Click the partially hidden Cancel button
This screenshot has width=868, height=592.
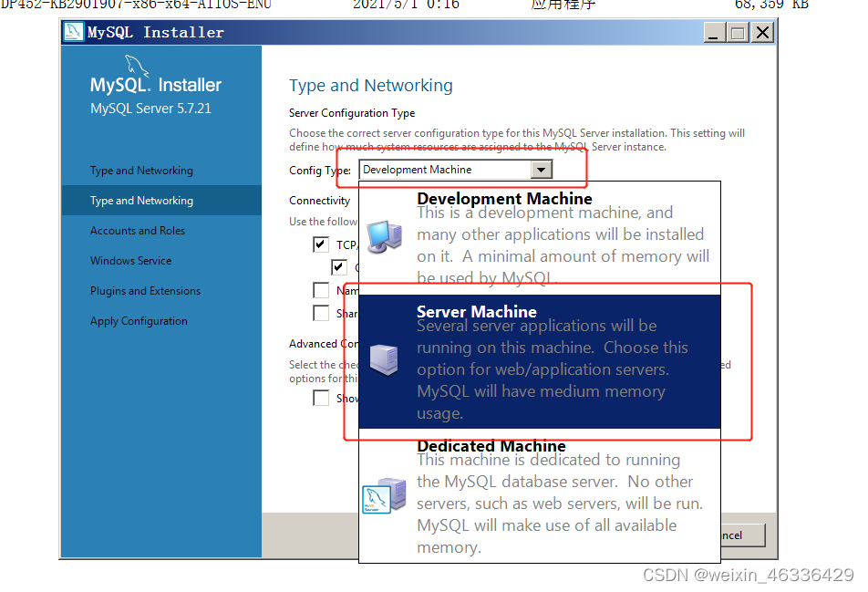(x=743, y=535)
